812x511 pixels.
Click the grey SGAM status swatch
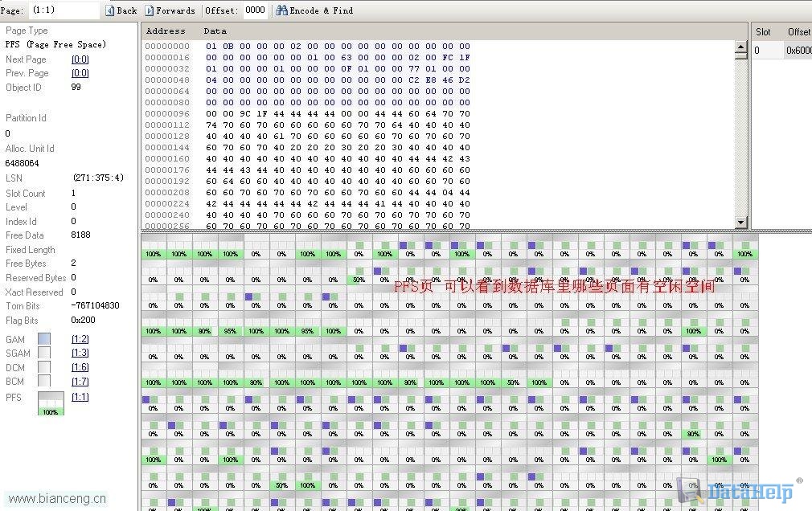(44, 353)
